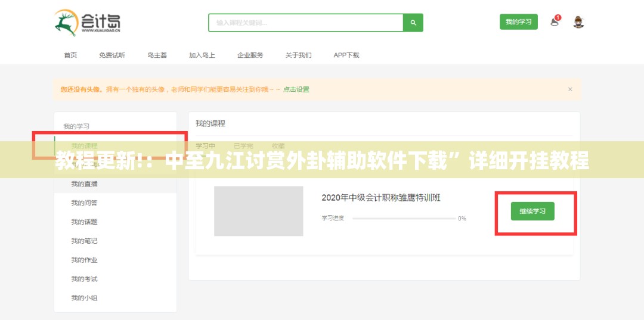Open the user avatar menu

pyautogui.click(x=578, y=22)
